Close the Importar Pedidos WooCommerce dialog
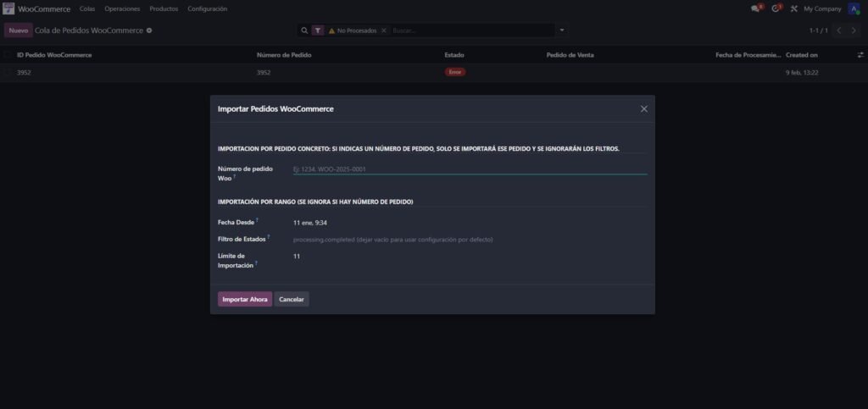868x409 pixels. tap(644, 109)
